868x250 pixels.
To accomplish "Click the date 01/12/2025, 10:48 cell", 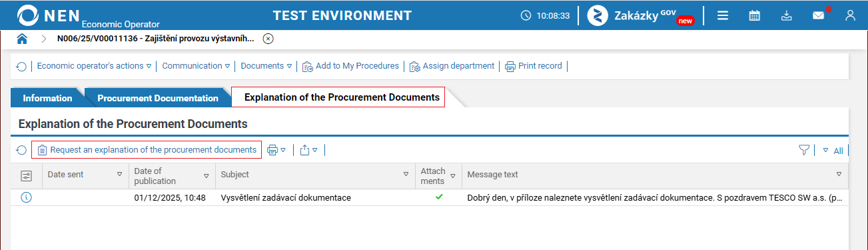I will coord(170,198).
